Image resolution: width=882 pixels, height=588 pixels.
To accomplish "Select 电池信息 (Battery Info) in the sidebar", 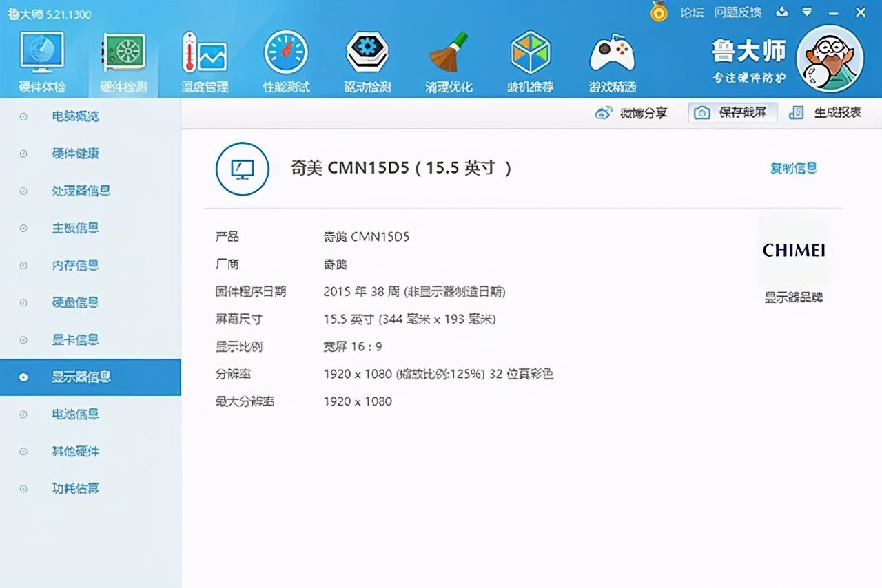I will click(x=76, y=414).
